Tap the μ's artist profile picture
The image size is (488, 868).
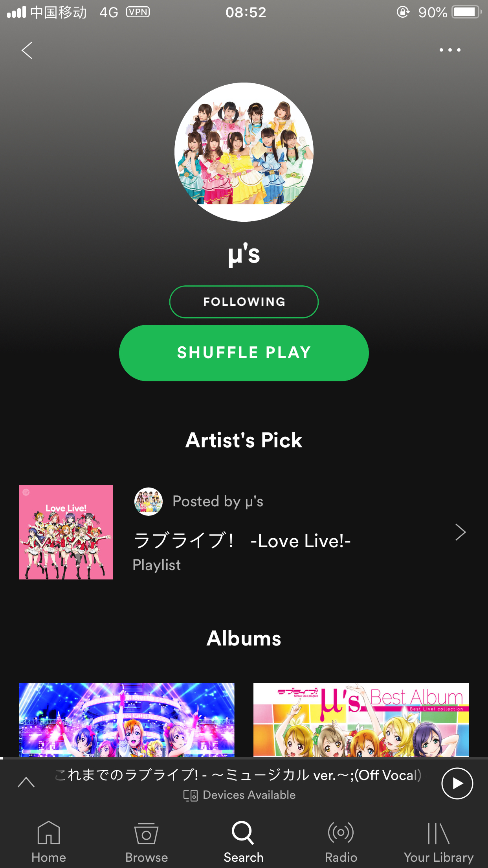point(244,152)
